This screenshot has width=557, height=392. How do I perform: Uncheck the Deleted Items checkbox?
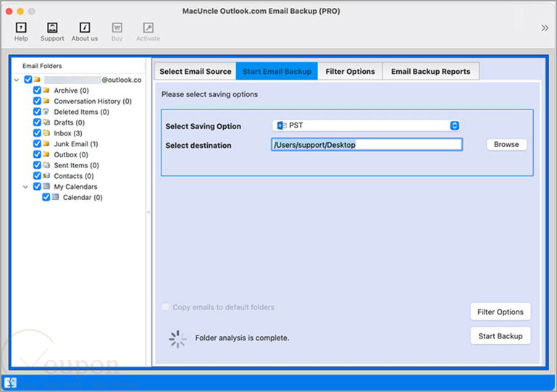pos(37,112)
